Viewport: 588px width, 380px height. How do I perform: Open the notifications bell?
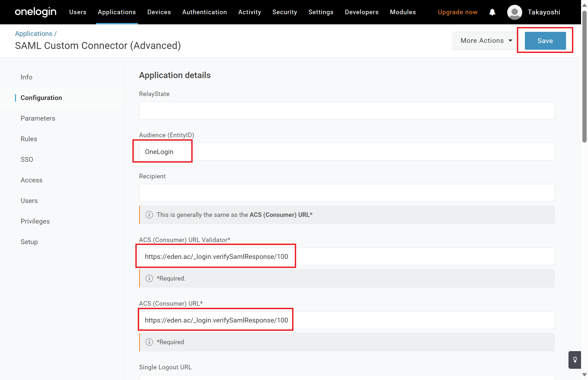[492, 12]
